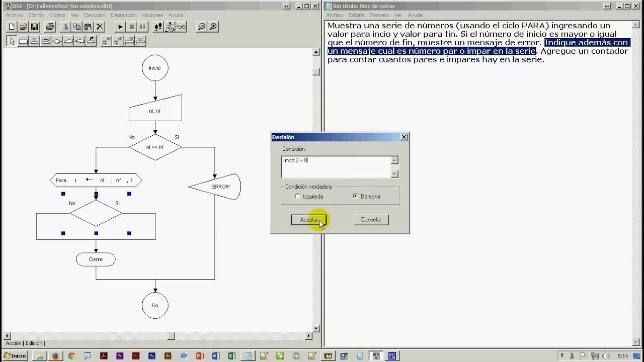Close the Decisión dialog with X
This screenshot has width=644, height=362.
pos(404,137)
